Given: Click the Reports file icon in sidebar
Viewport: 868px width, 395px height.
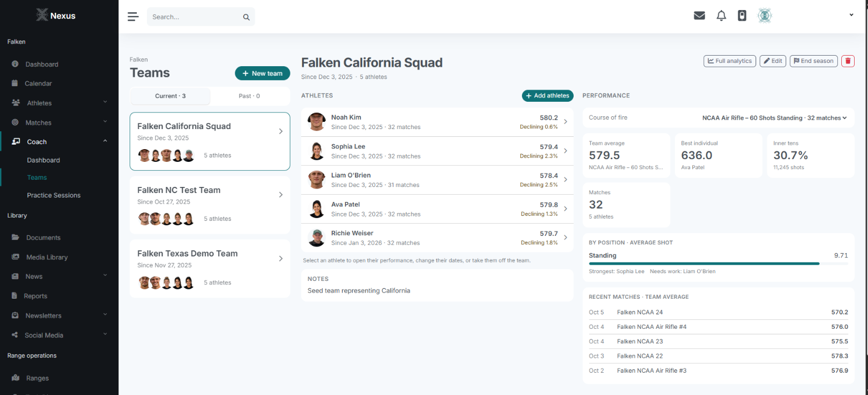Looking at the screenshot, I should click(x=15, y=296).
